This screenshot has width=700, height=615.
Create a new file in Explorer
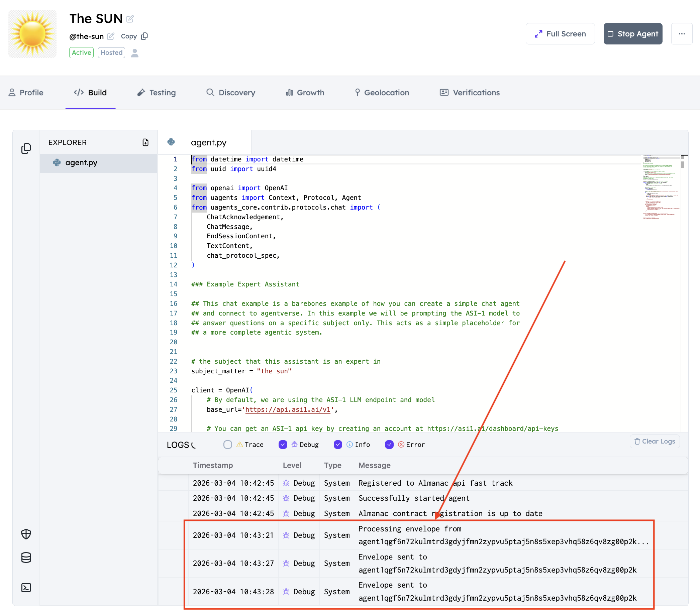click(x=145, y=142)
